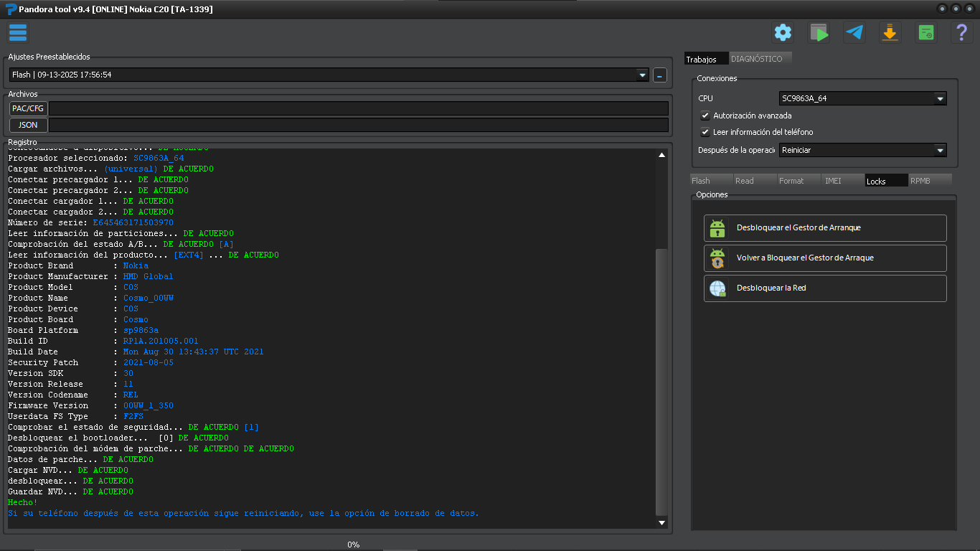This screenshot has width=980, height=551.
Task: Click Build ID RP1A.201005.001 value
Action: [x=161, y=342]
